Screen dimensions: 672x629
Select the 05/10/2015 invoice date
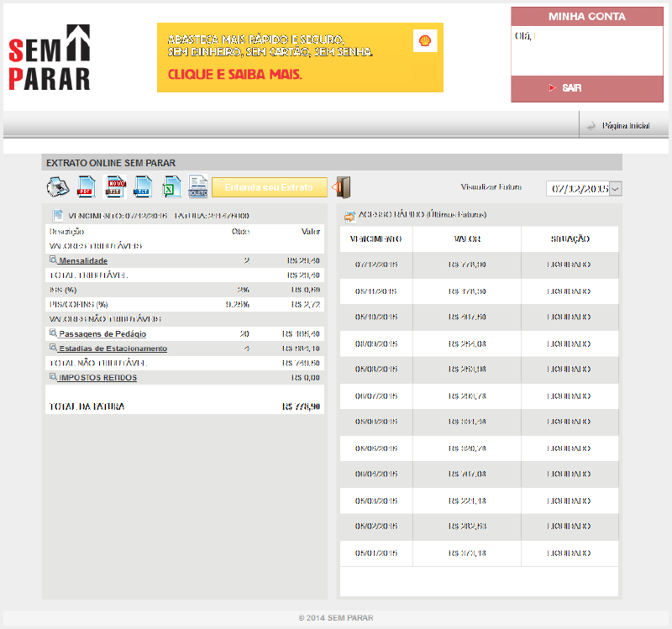[375, 317]
